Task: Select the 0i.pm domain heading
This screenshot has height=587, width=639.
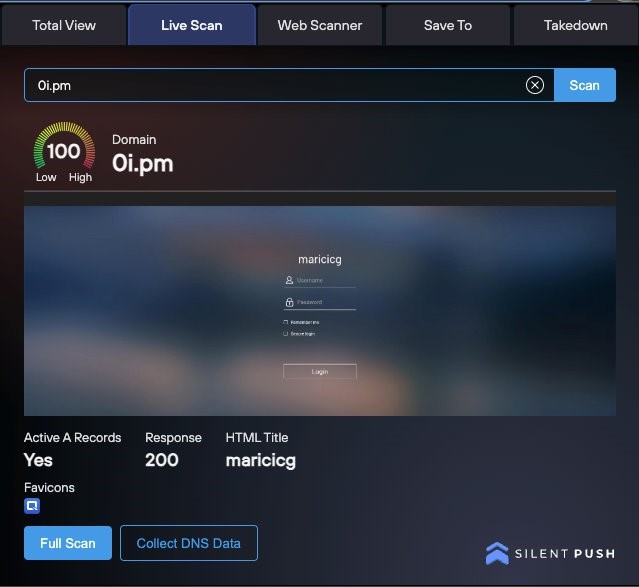Action: (143, 164)
